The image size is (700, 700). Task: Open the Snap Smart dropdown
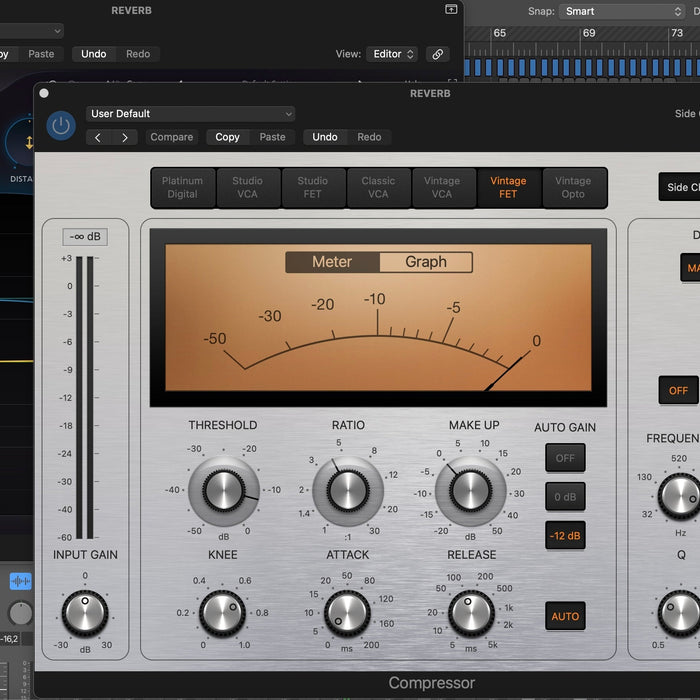[x=622, y=11]
